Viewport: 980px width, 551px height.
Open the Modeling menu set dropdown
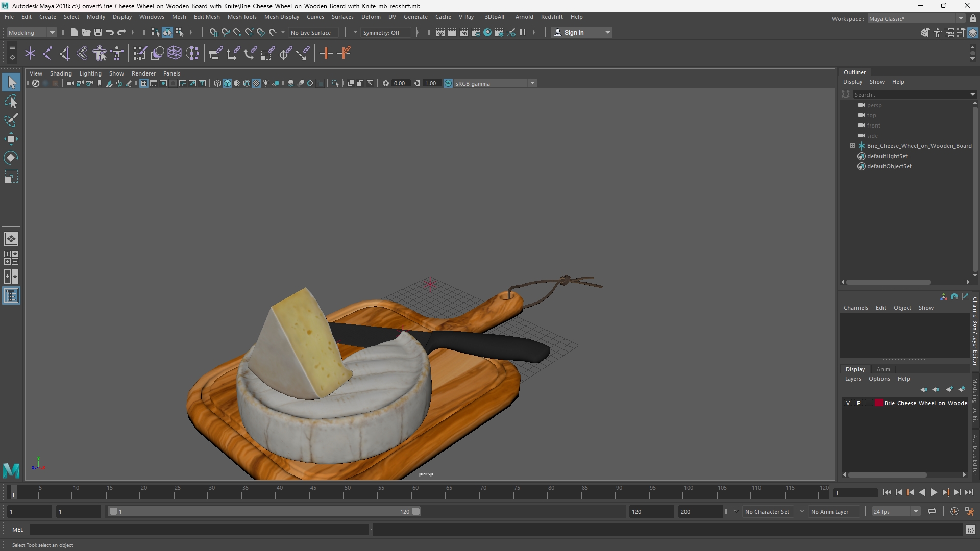(32, 32)
